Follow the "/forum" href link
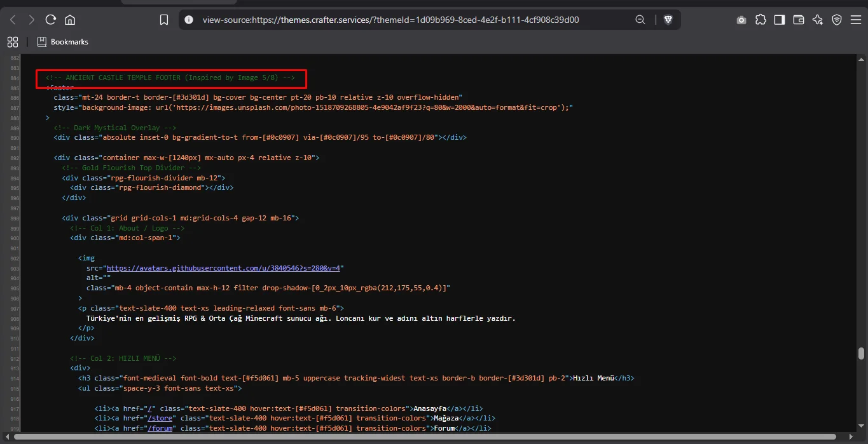The height and width of the screenshot is (444, 868). tap(160, 428)
